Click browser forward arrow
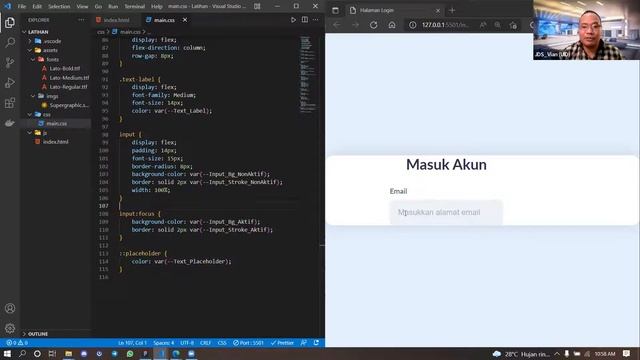The height and width of the screenshot is (360, 640). point(355,25)
